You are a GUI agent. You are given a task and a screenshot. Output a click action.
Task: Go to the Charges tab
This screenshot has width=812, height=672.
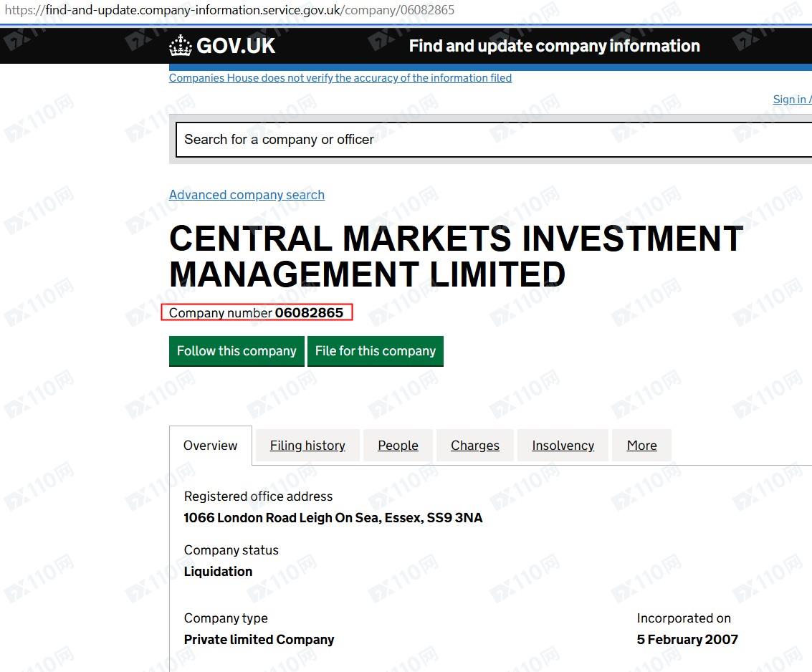(475, 445)
